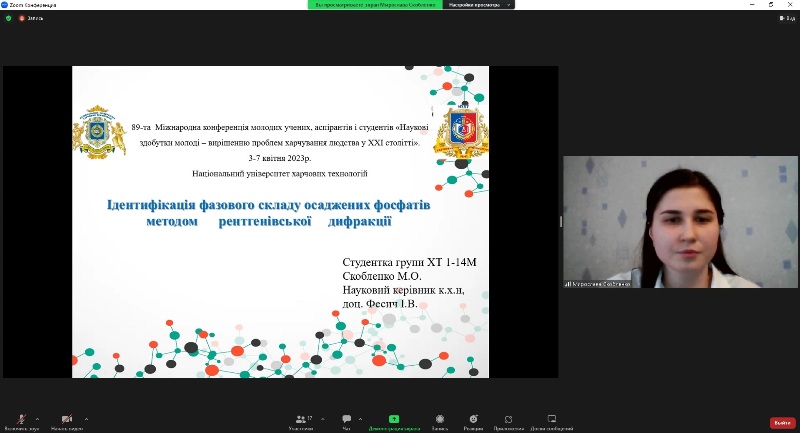Click the shared slide presentation area
This screenshot has height=433, width=800.
280,222
